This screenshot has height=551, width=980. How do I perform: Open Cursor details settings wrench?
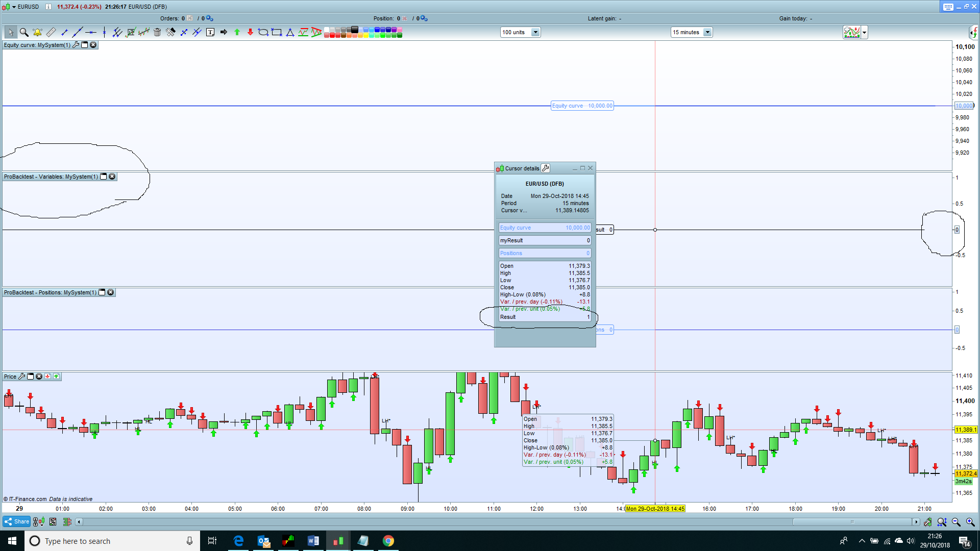tap(546, 168)
